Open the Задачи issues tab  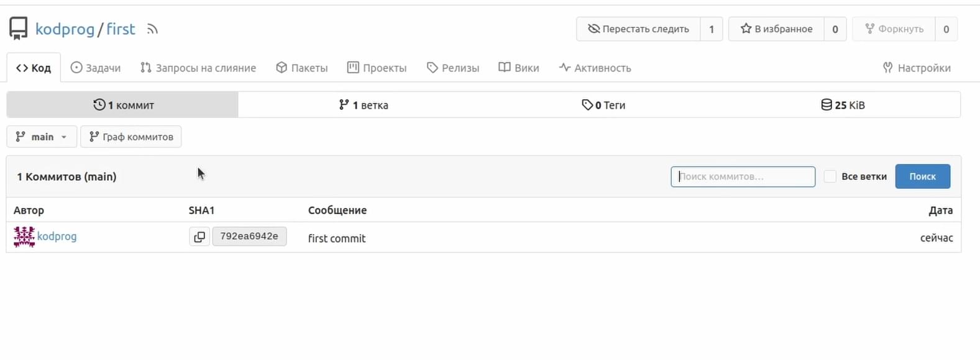pos(96,68)
